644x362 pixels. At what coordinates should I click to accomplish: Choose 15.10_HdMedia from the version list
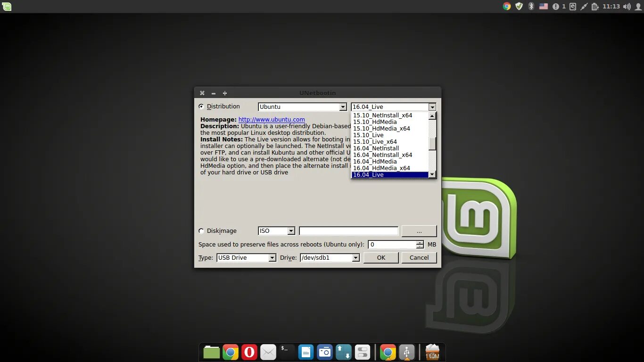390,122
